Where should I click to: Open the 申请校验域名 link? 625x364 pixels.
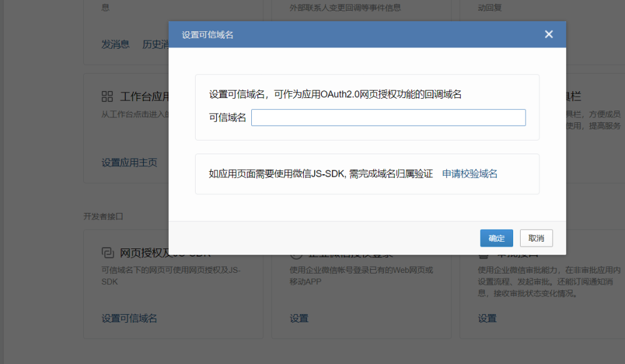coord(470,174)
